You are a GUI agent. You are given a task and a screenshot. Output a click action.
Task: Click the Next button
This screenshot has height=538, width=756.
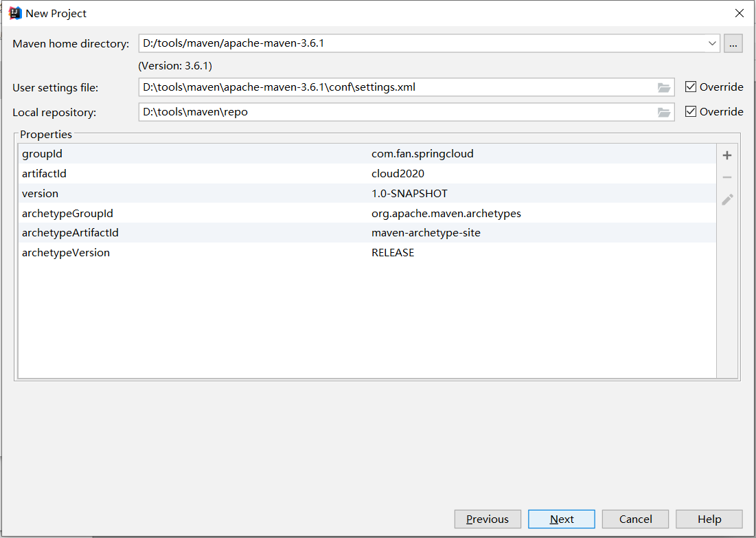561,519
